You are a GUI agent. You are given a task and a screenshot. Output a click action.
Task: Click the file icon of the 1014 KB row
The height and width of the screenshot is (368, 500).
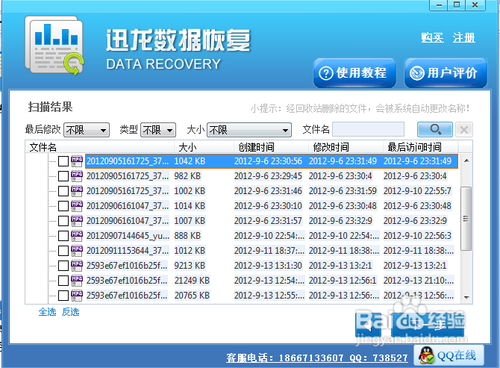pyautogui.click(x=76, y=206)
